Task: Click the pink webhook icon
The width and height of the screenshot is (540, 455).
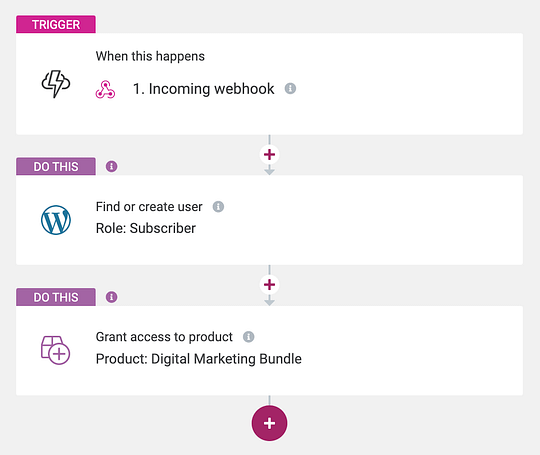Action: click(x=105, y=90)
